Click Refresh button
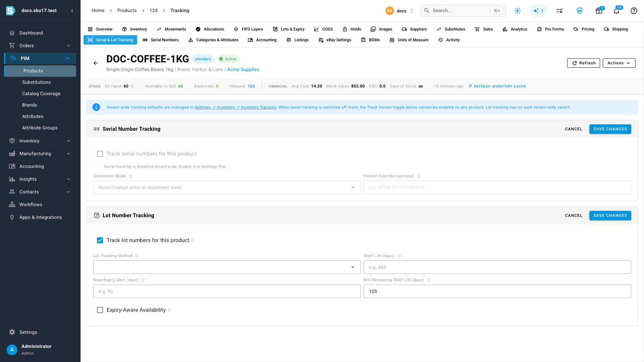 pos(583,63)
